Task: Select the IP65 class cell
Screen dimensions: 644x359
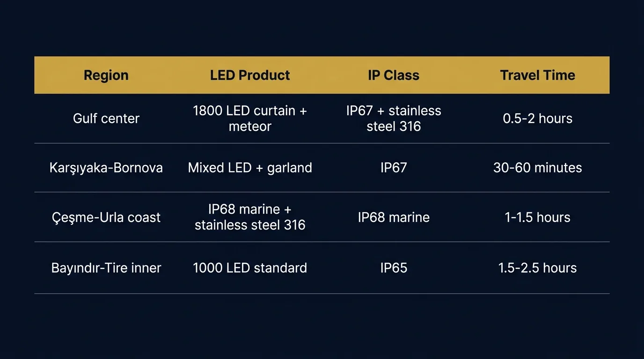Action: pyautogui.click(x=394, y=268)
